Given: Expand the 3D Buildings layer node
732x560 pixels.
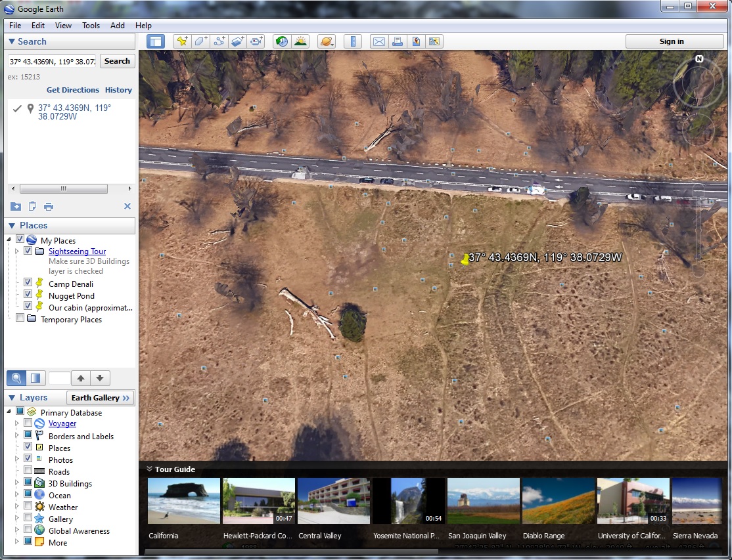Looking at the screenshot, I should tap(17, 482).
